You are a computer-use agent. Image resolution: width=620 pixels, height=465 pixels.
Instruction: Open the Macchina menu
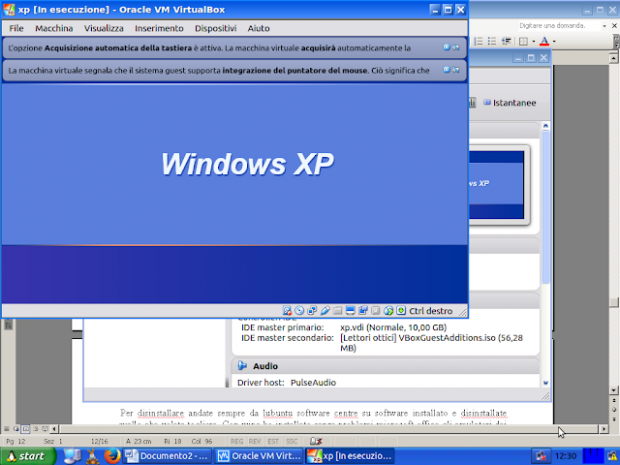pos(54,29)
